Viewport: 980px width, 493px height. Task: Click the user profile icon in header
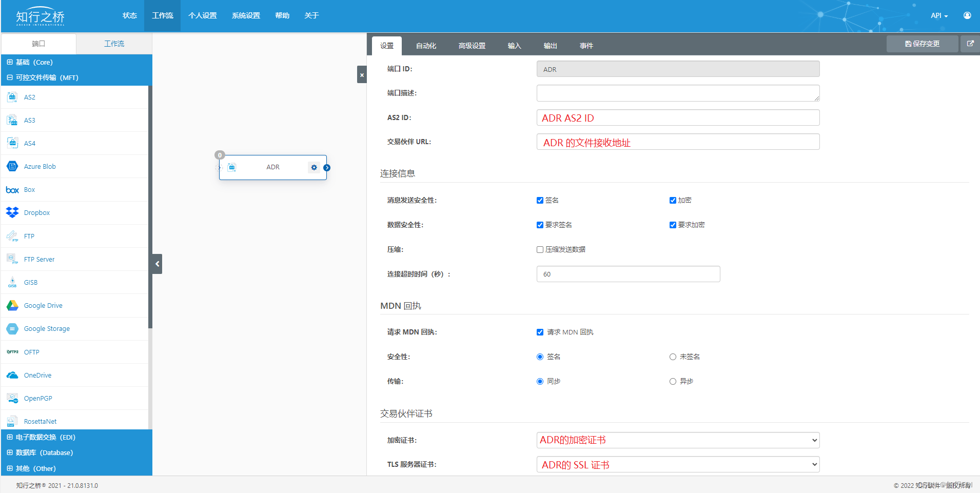(967, 15)
